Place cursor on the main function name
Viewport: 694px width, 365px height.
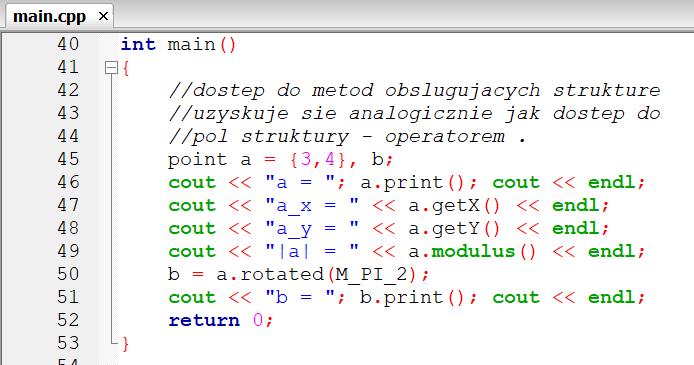[x=191, y=44]
